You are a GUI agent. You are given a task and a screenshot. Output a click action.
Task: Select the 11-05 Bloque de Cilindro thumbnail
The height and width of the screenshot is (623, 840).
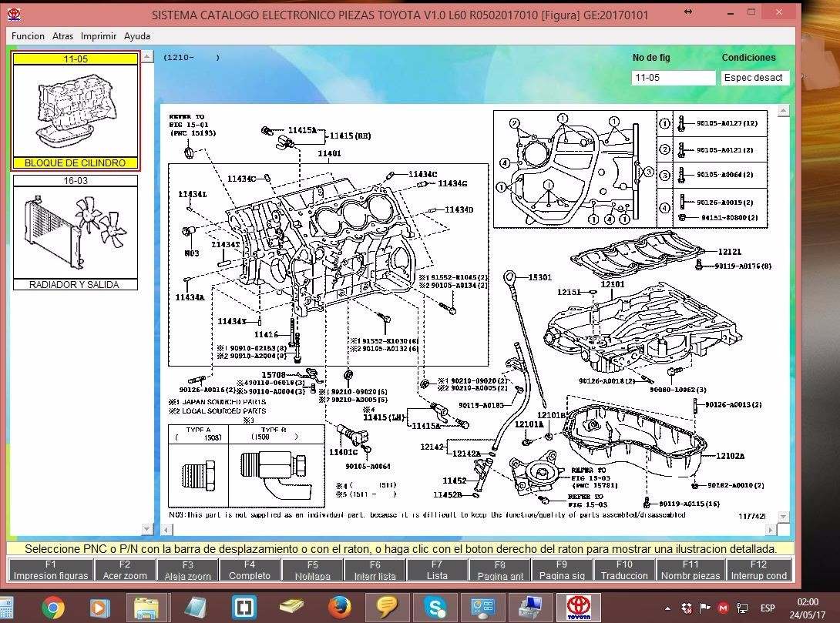tap(76, 111)
